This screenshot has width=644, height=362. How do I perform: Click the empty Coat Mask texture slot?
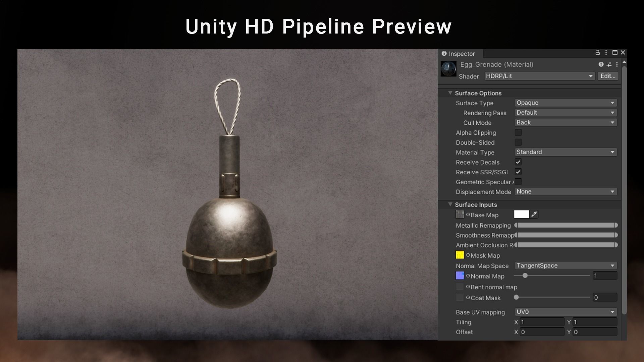460,297
